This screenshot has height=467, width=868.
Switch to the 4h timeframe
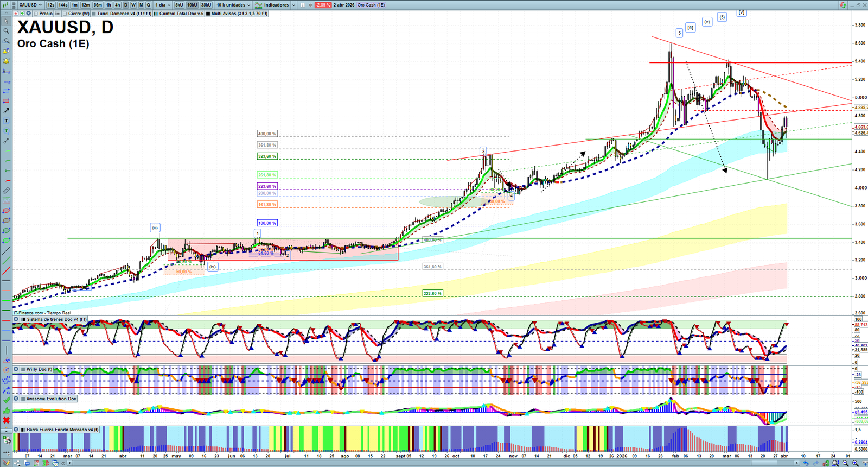tap(117, 5)
